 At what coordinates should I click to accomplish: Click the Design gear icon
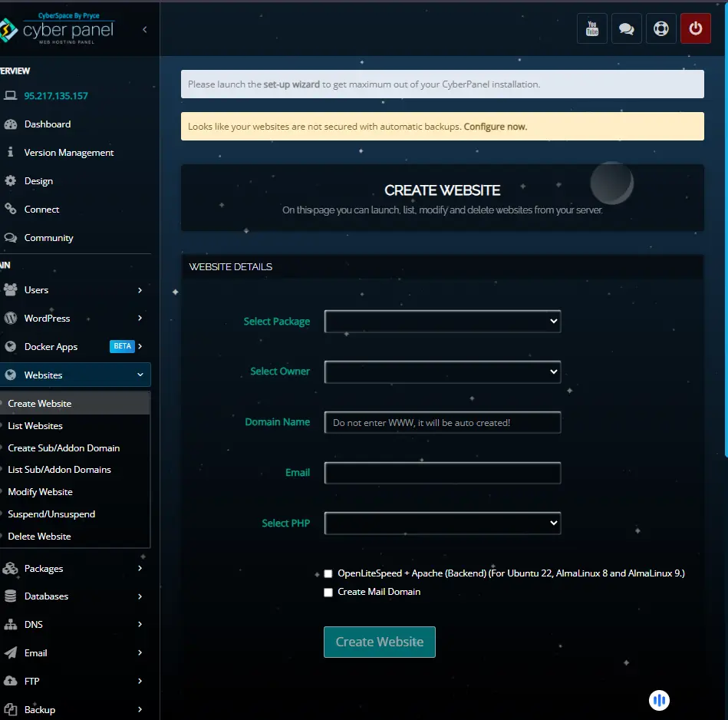click(x=10, y=180)
